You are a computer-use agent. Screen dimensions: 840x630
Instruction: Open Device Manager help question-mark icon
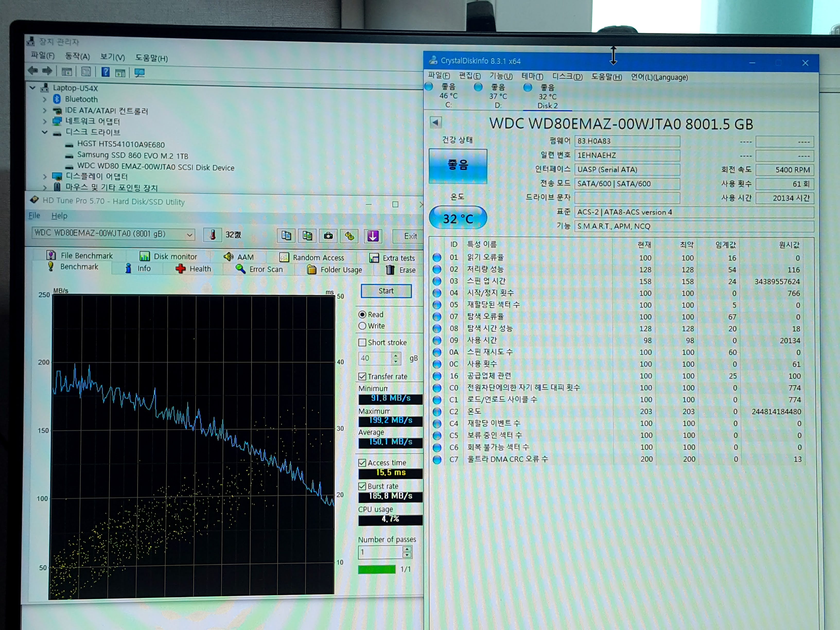(106, 72)
